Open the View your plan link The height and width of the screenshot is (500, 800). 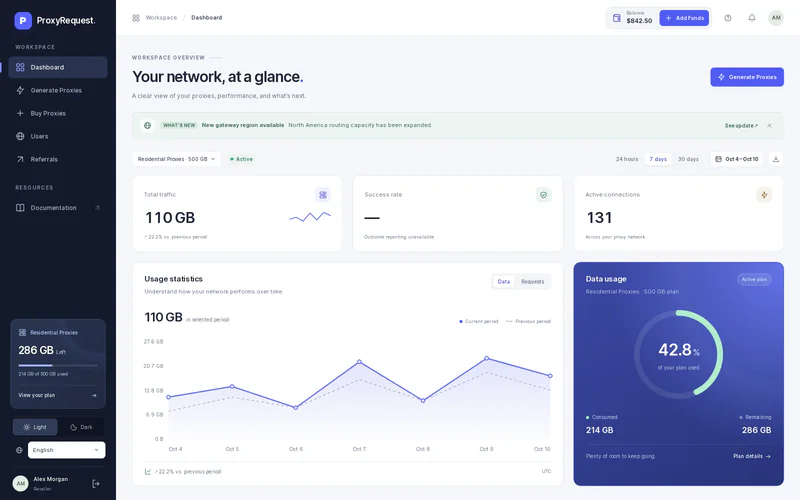[58, 395]
